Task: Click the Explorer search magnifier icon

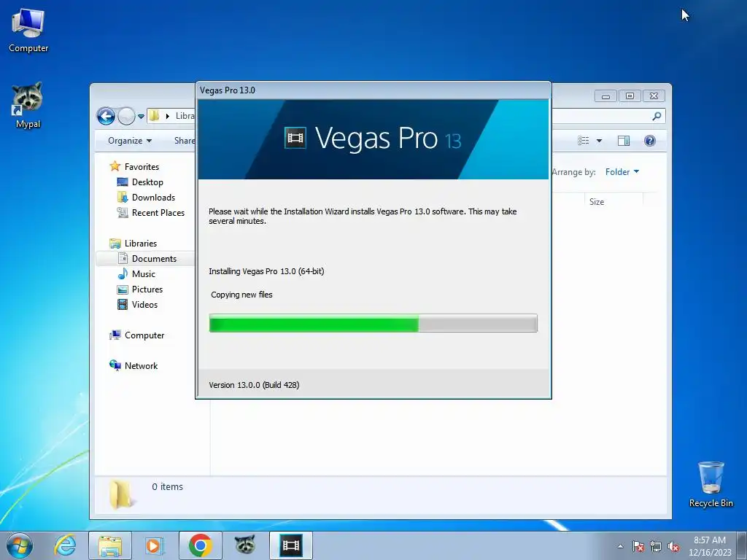Action: [x=657, y=116]
